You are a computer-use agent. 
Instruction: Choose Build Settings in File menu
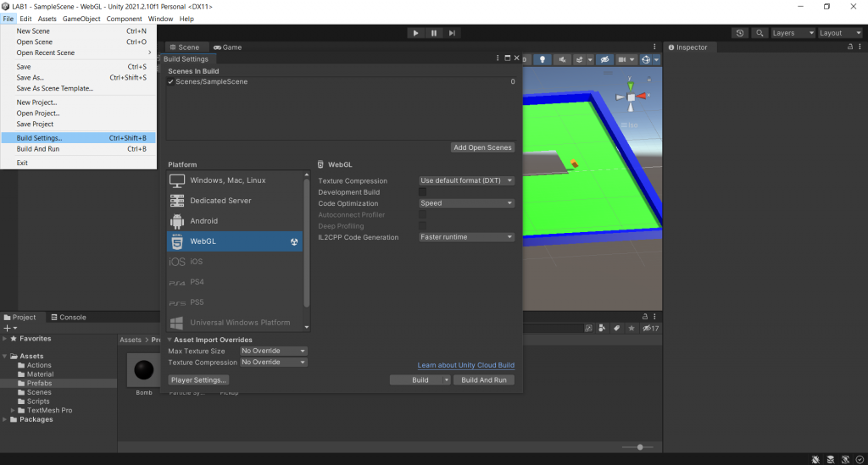(x=78, y=138)
